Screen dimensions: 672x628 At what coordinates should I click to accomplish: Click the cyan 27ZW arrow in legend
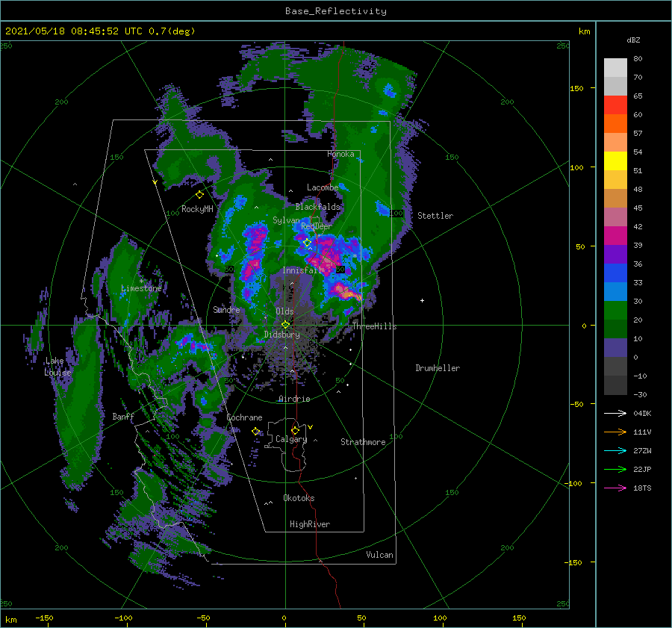[x=615, y=450]
